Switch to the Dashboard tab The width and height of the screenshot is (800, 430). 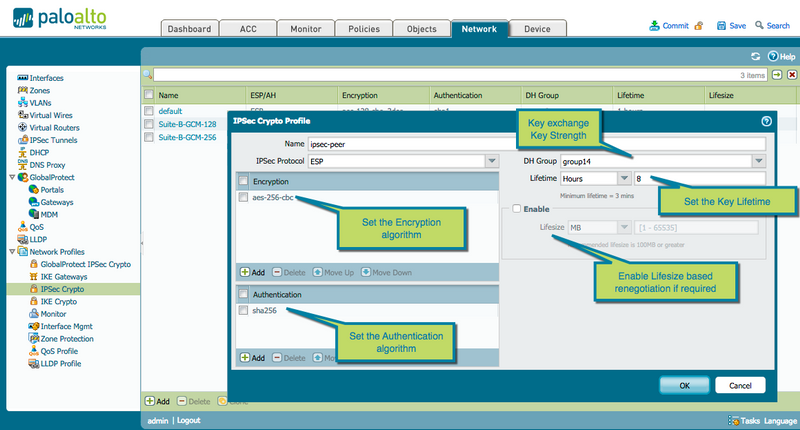tap(189, 29)
